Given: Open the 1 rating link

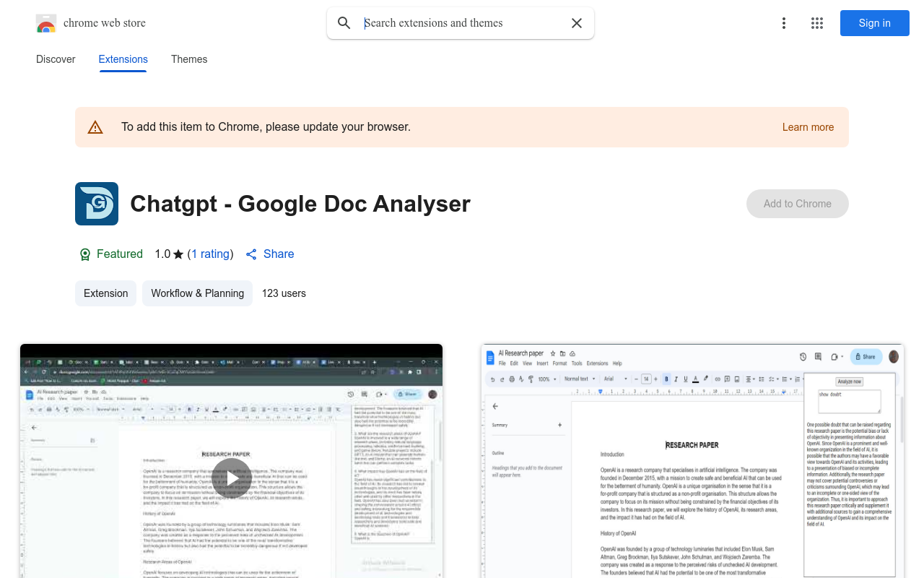Looking at the screenshot, I should [211, 254].
